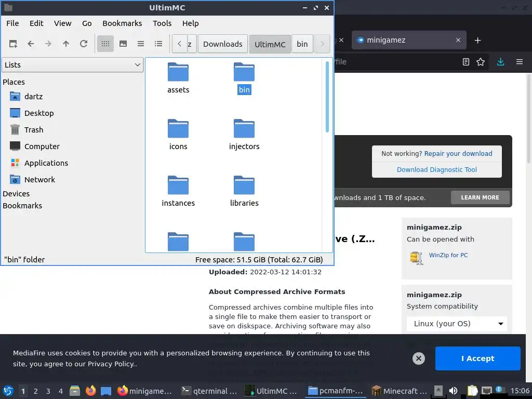Click the volume speaker tray icon
The width and height of the screenshot is (532, 399).
(x=453, y=391)
